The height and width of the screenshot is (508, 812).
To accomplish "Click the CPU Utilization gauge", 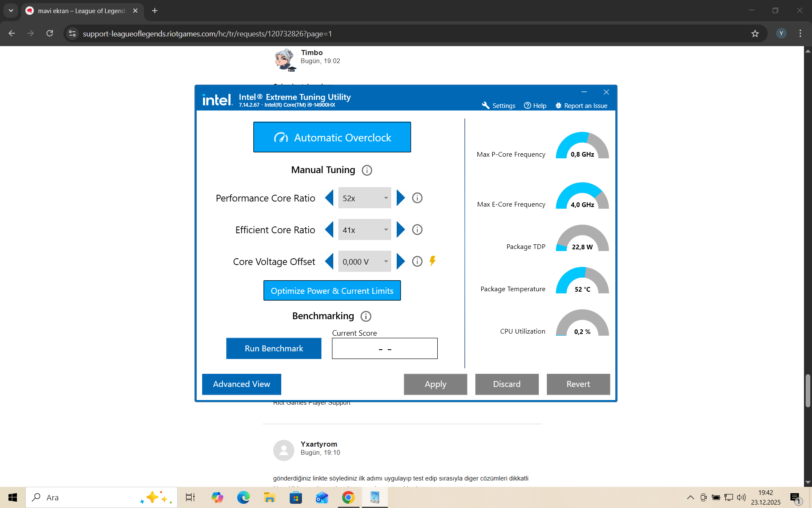I will [582, 323].
